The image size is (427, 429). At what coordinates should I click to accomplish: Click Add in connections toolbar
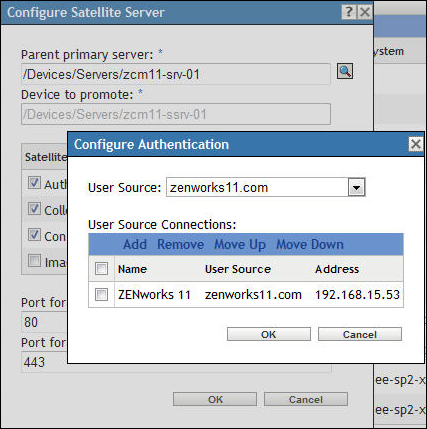point(135,244)
